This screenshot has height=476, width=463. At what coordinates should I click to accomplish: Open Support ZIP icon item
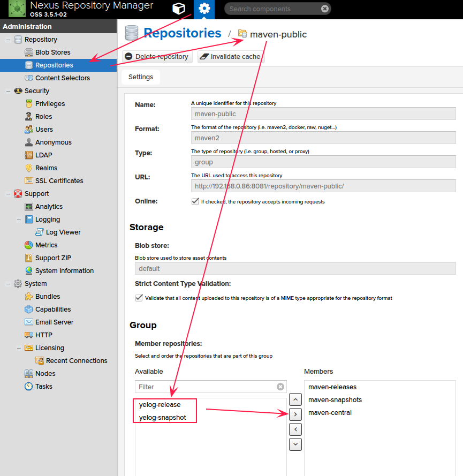(x=29, y=258)
